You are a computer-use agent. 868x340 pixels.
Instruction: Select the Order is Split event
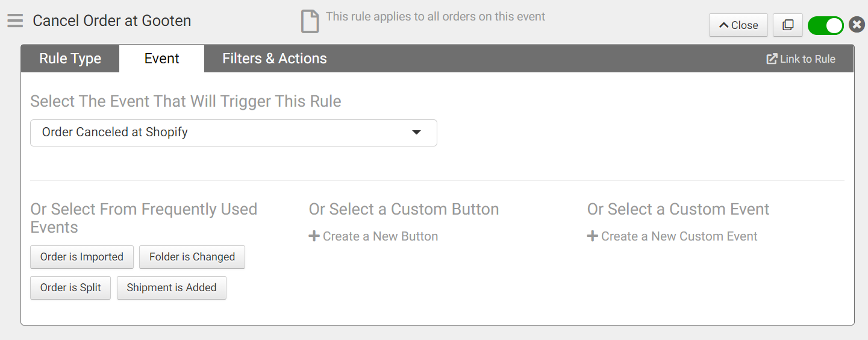tap(70, 288)
